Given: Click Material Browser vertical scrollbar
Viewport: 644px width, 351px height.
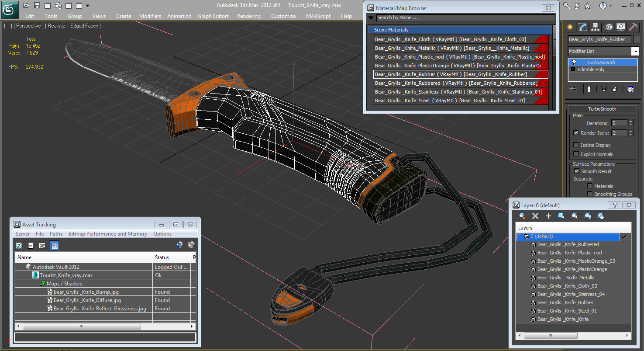Looking at the screenshot, I should [554, 41].
